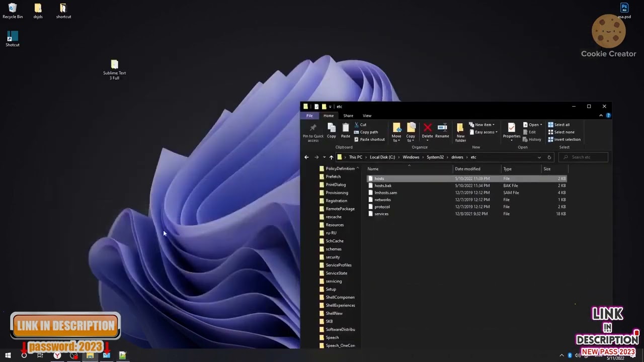Open recent locations dropdown arrow
The height and width of the screenshot is (362, 644).
point(324,157)
